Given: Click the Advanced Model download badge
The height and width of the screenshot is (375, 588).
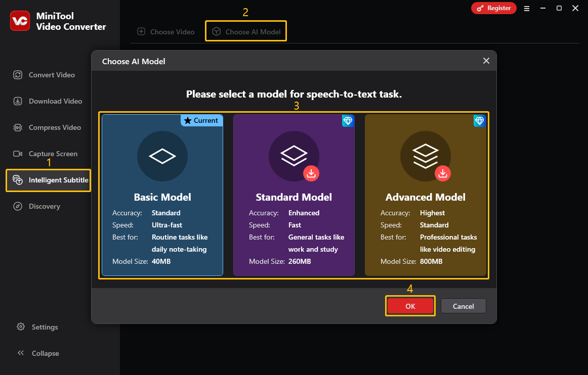Looking at the screenshot, I should (x=443, y=173).
